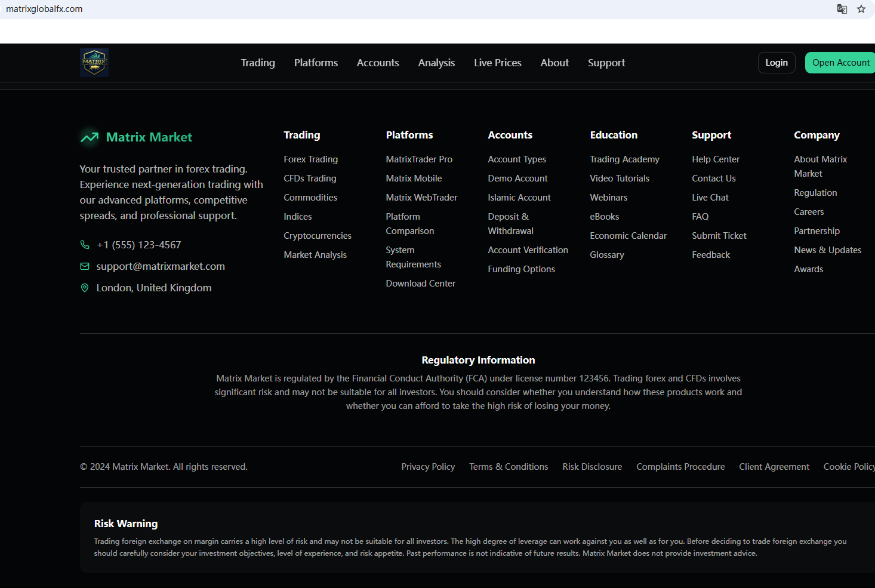Click the phone icon beside +1 (555) number
This screenshot has width=875, height=588.
coord(85,245)
